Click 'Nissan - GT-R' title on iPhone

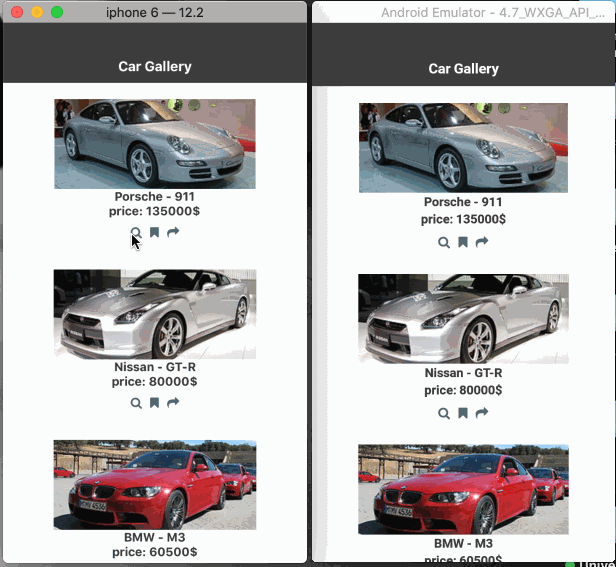pos(155,367)
